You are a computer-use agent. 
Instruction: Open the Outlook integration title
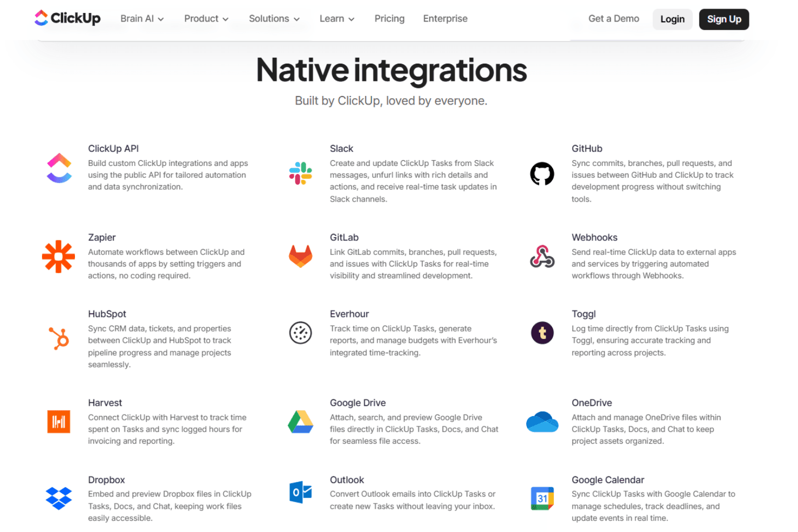(x=347, y=480)
